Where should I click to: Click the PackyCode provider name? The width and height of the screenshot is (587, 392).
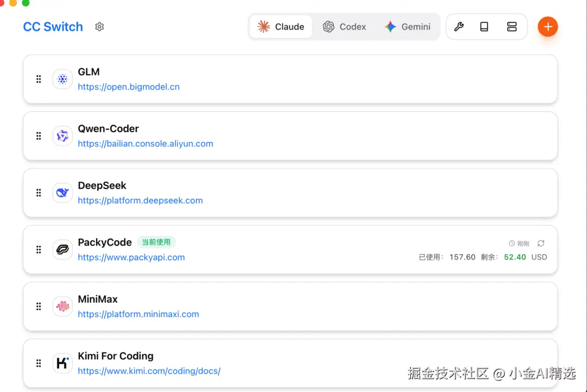pyautogui.click(x=105, y=242)
